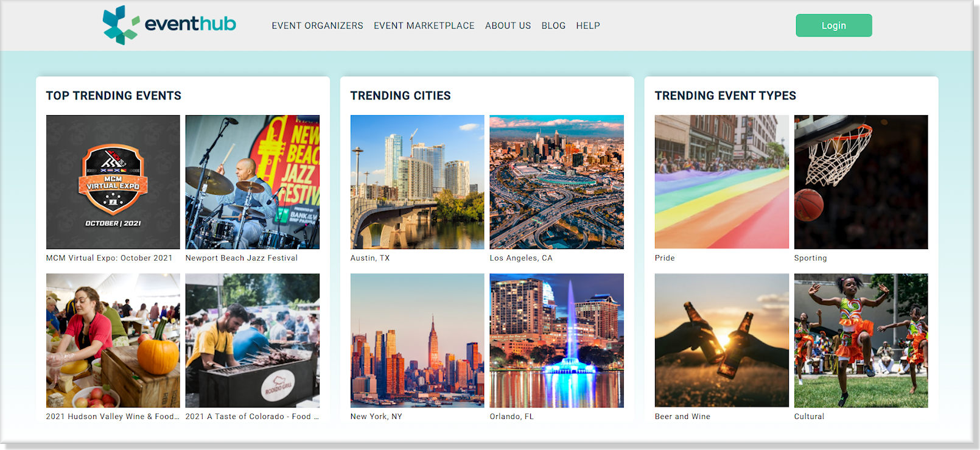The height and width of the screenshot is (450, 980).
Task: Go to the Event Marketplace page
Action: [x=424, y=26]
